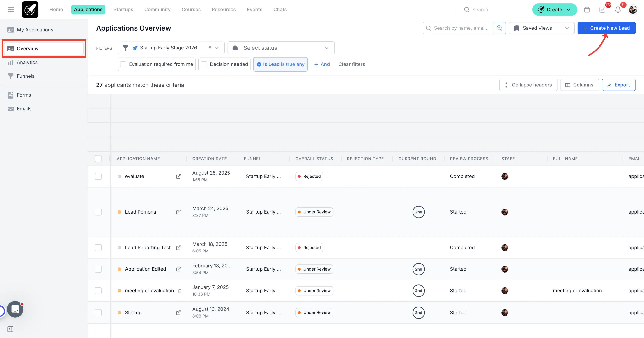Screen dimensions: 644x338
Task: Enable the Evaluation required from me filter
Action: click(123, 64)
